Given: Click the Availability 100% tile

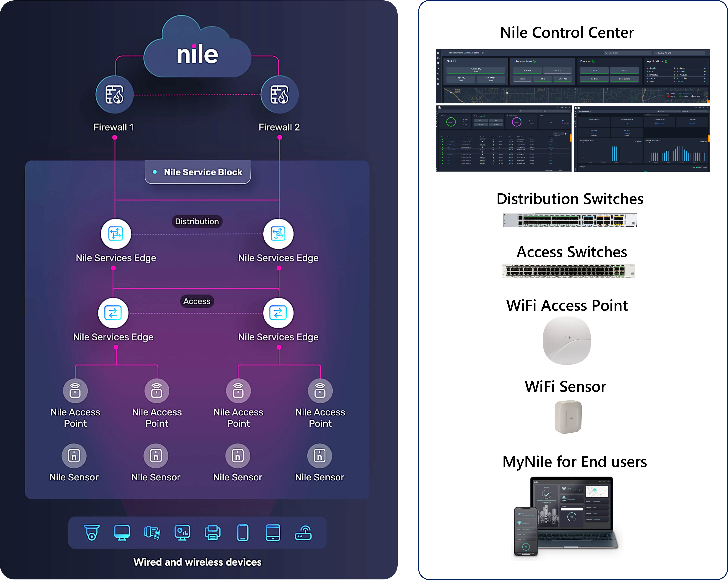Looking at the screenshot, I should (x=475, y=70).
